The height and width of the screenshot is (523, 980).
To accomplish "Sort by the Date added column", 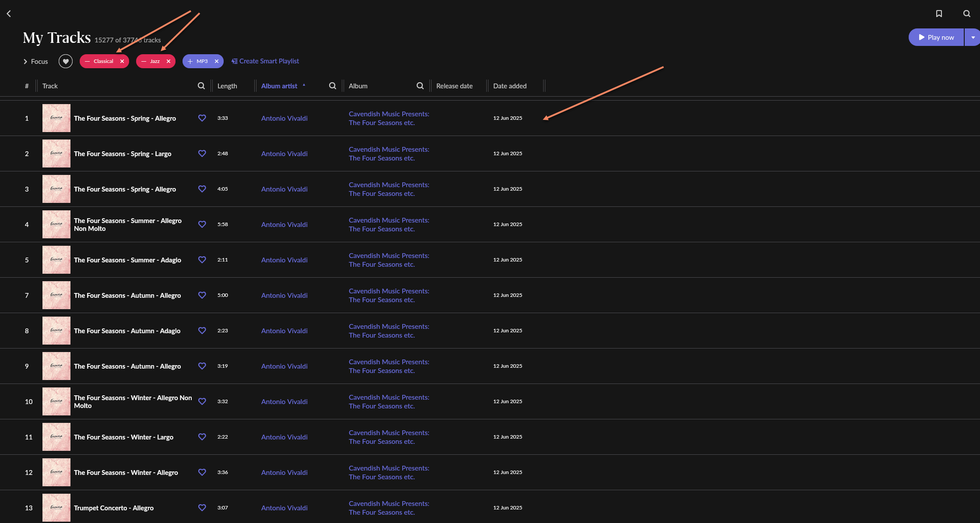I will [510, 86].
